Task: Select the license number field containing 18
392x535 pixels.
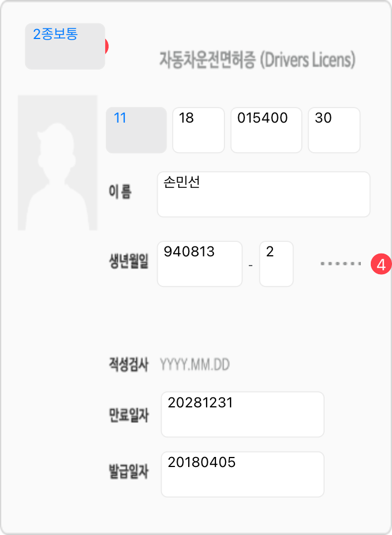Action: coord(198,130)
